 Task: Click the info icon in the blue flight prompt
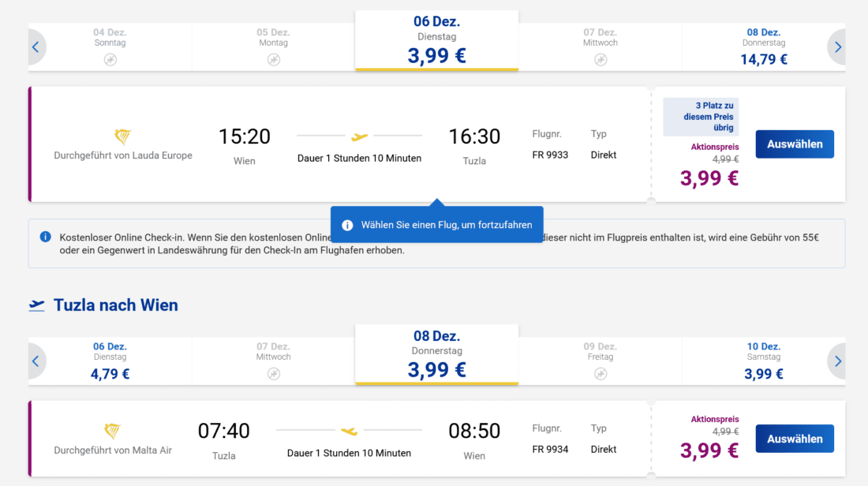348,224
